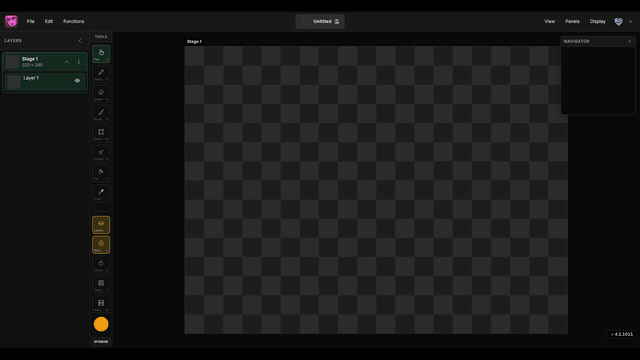The width and height of the screenshot is (640, 360).
Task: Toggle the Navigator panel button in toolbar
Action: 101,245
